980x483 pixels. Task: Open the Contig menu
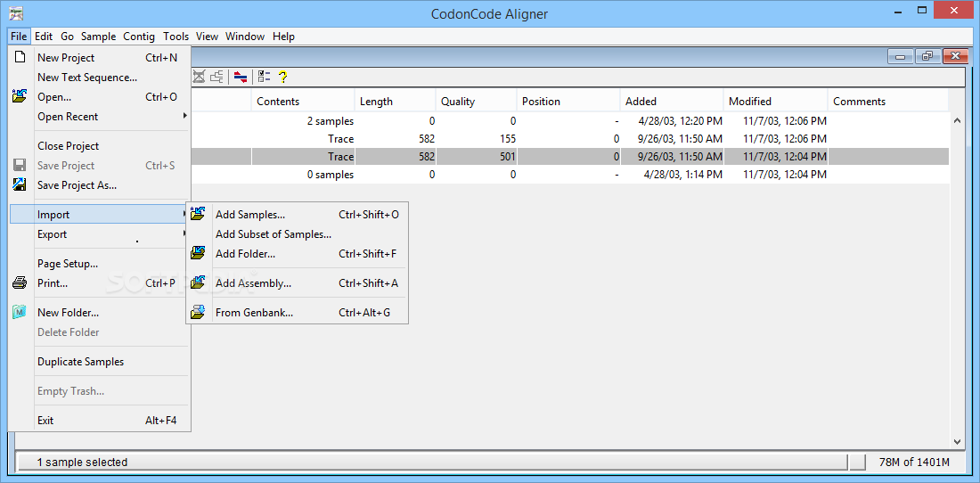coord(139,37)
